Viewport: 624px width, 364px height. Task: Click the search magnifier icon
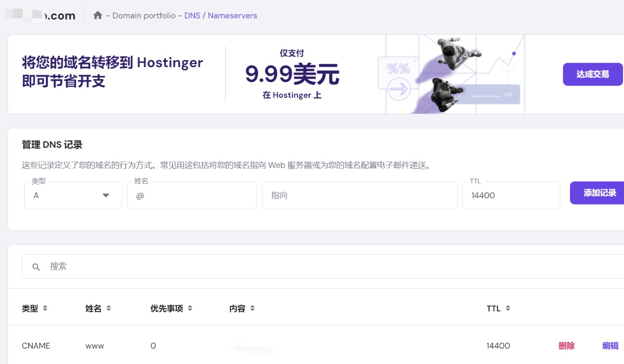point(36,266)
